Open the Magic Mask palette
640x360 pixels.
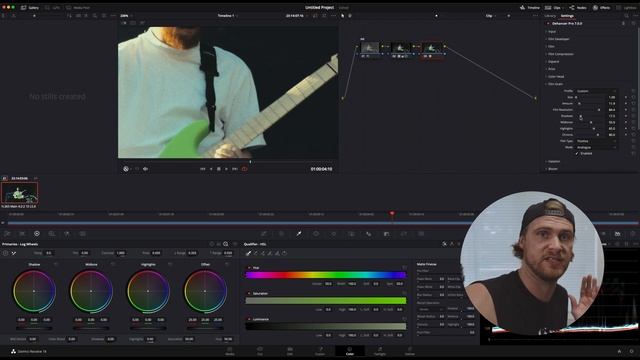pyautogui.click(x=351, y=233)
